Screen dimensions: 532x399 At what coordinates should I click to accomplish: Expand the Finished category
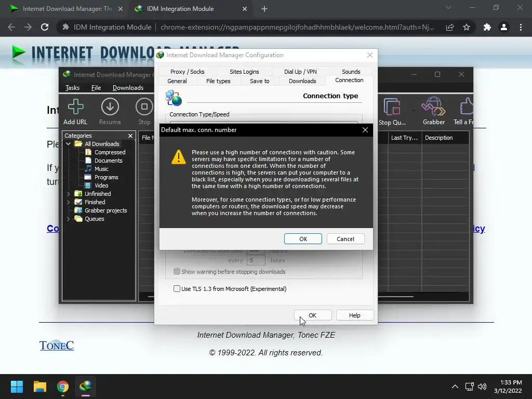pos(69,202)
